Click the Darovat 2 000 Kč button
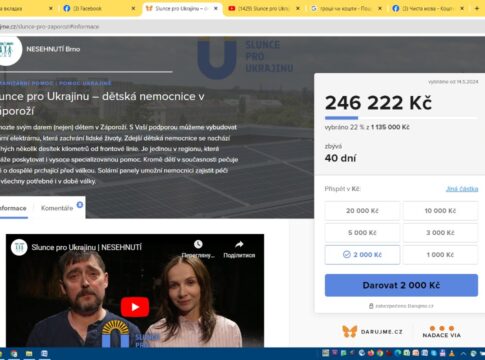485x360 pixels. tap(401, 285)
